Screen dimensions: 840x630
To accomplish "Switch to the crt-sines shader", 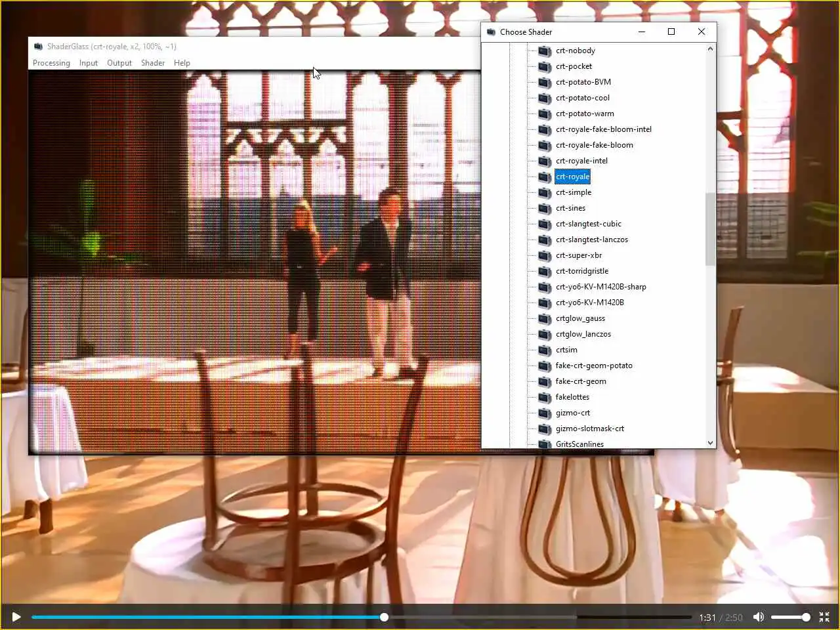I will point(570,208).
